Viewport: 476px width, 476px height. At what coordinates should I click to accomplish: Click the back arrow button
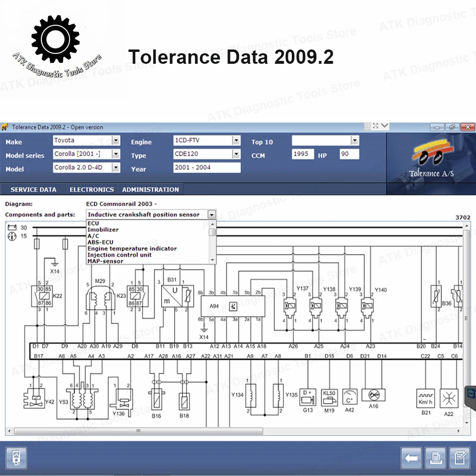coord(411,457)
